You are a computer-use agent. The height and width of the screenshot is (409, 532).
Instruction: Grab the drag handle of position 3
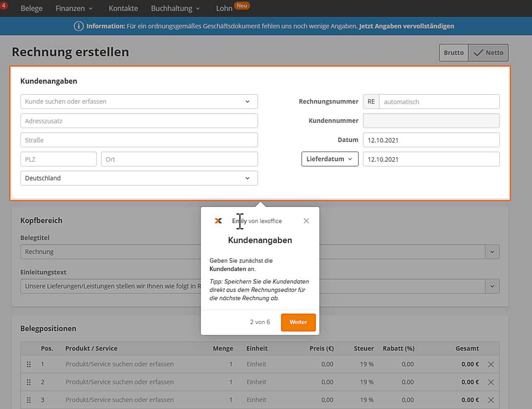click(x=29, y=400)
